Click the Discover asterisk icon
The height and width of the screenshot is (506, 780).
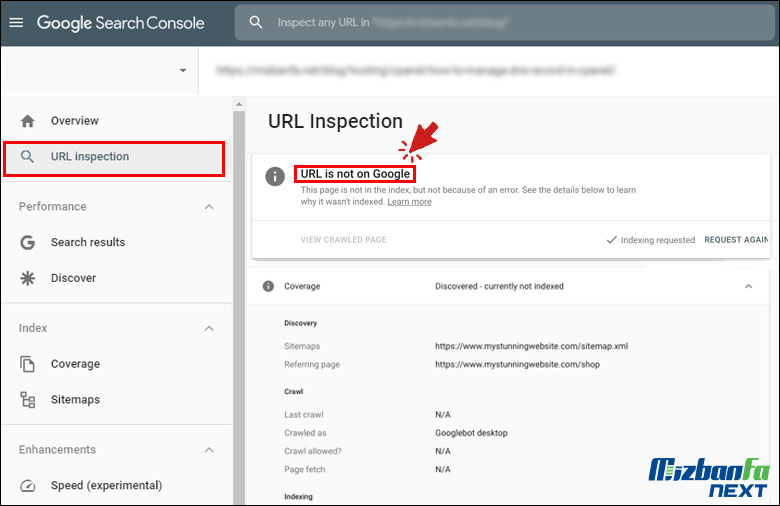point(27,278)
